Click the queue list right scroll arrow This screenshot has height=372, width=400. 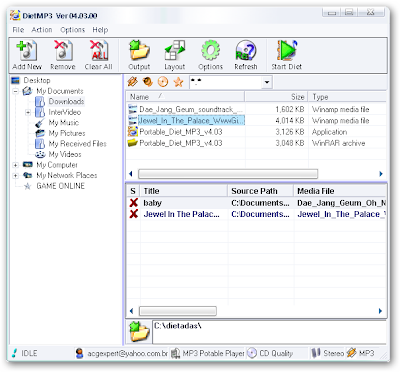coord(380,311)
